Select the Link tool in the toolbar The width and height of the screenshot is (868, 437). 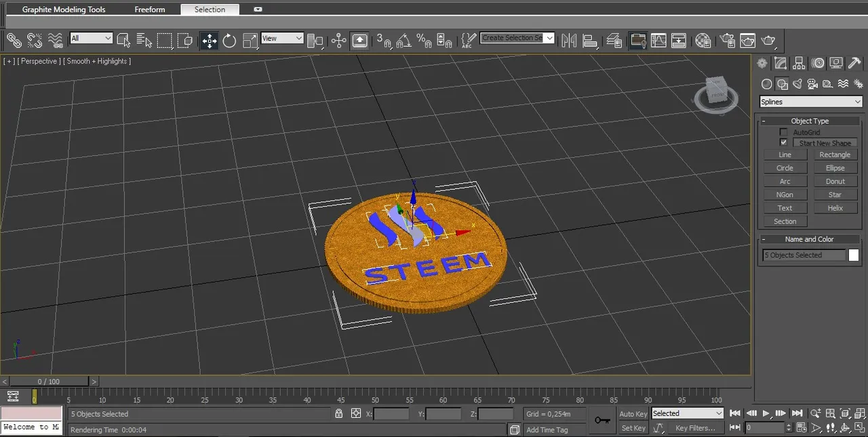(14, 41)
